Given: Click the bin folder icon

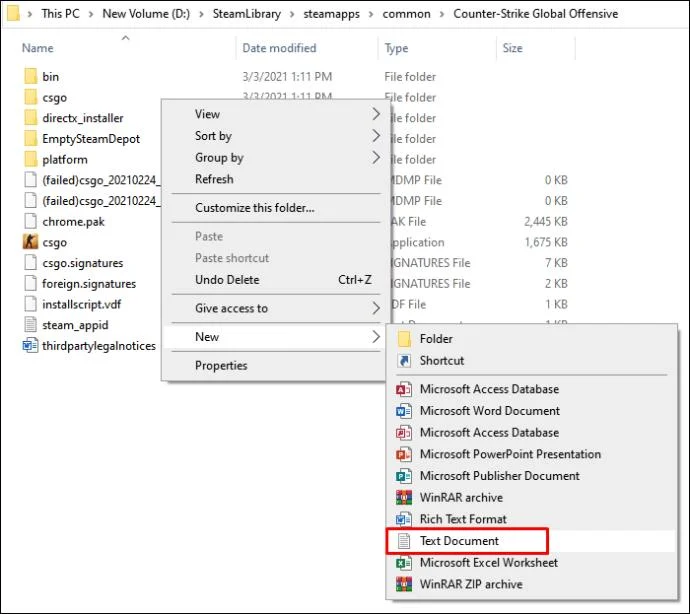Looking at the screenshot, I should pyautogui.click(x=30, y=76).
